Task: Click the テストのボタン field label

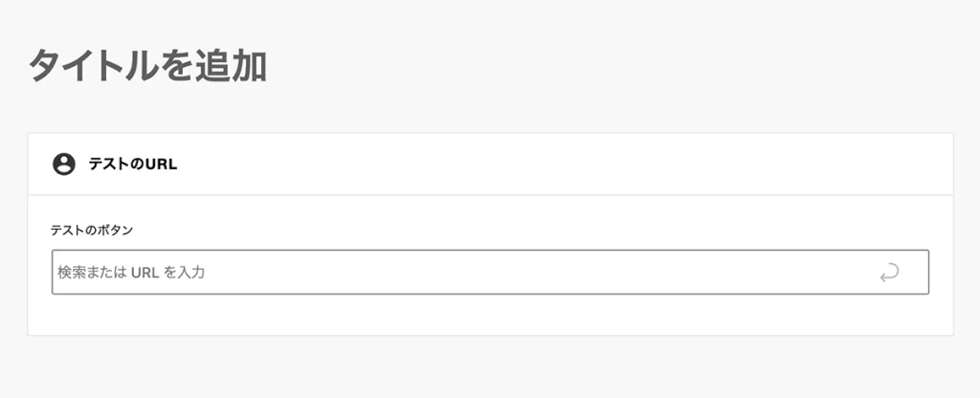Action: (92, 230)
